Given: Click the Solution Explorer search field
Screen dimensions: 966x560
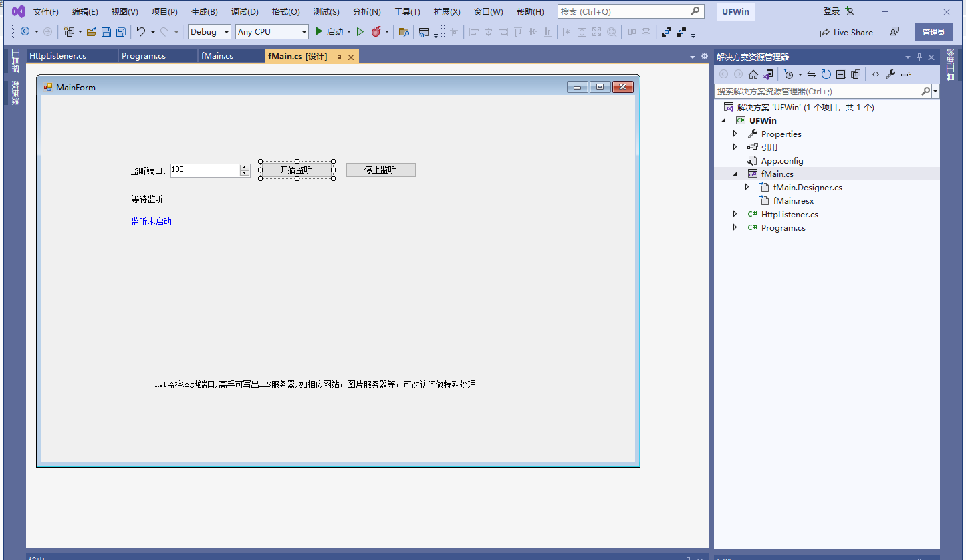Looking at the screenshot, I should click(822, 92).
